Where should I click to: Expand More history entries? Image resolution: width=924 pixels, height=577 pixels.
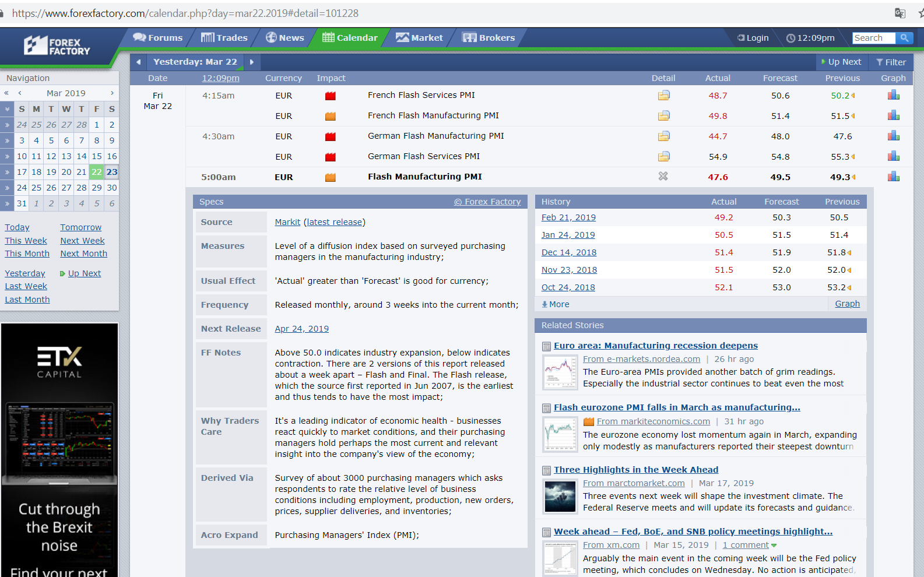click(556, 304)
